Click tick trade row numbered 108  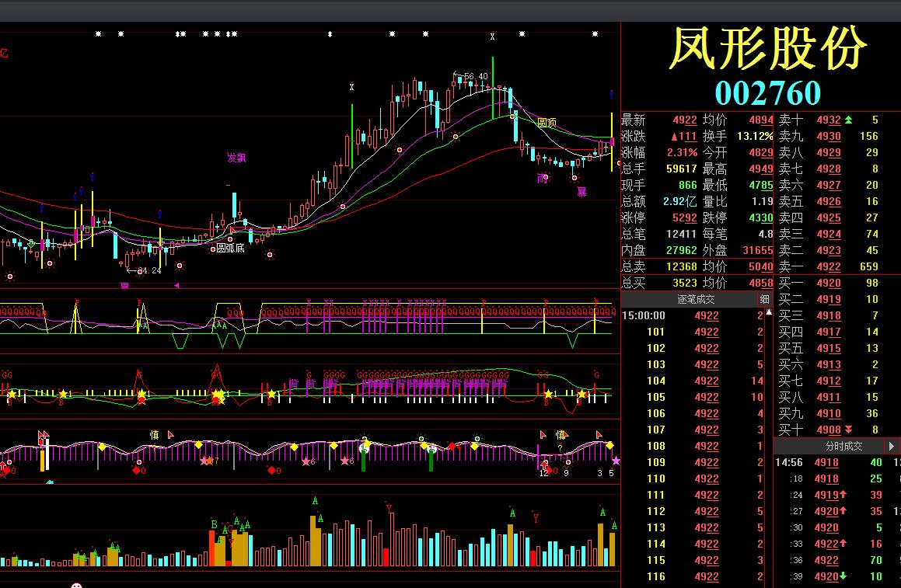[693, 446]
